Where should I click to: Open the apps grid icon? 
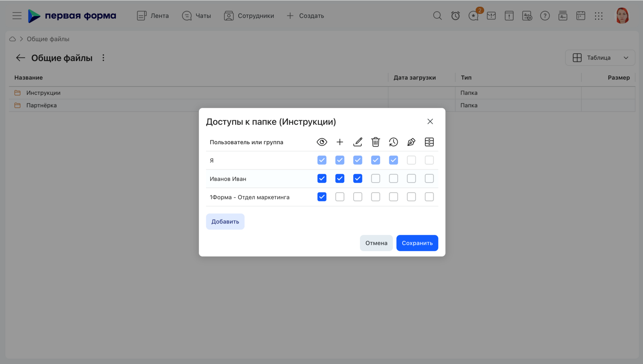[599, 16]
